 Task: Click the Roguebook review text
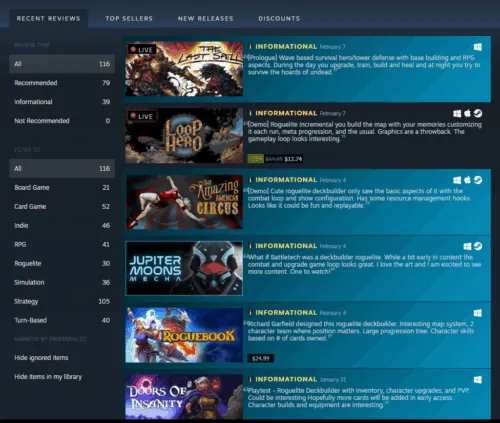[x=359, y=331]
